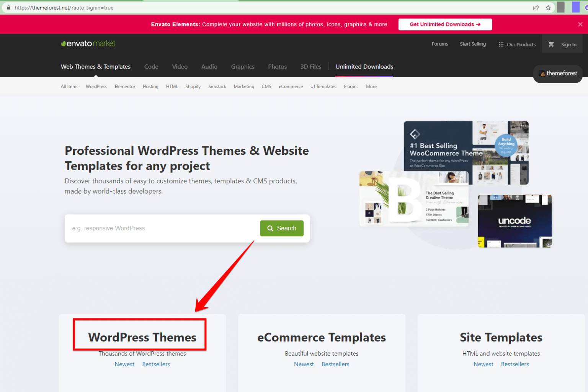Switch to the Video tab
Viewport: 588px width, 392px height.
click(x=180, y=67)
